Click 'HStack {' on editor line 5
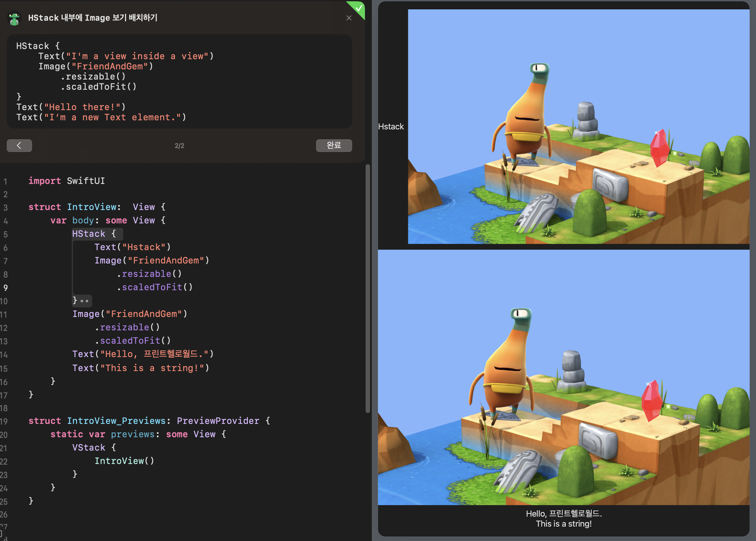 click(94, 234)
